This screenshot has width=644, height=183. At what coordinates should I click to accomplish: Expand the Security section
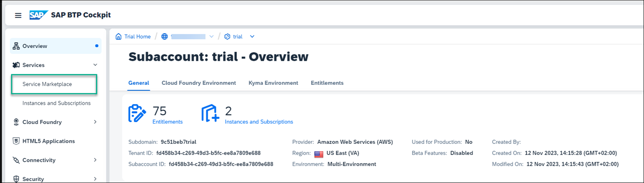point(95,179)
